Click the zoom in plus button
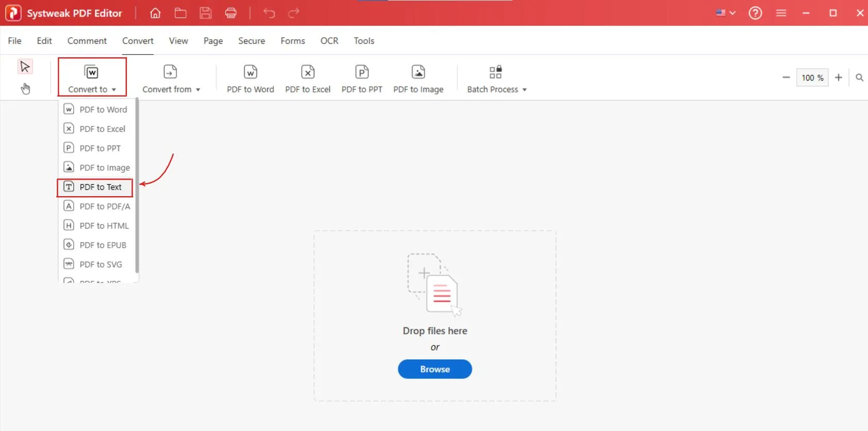 point(839,77)
